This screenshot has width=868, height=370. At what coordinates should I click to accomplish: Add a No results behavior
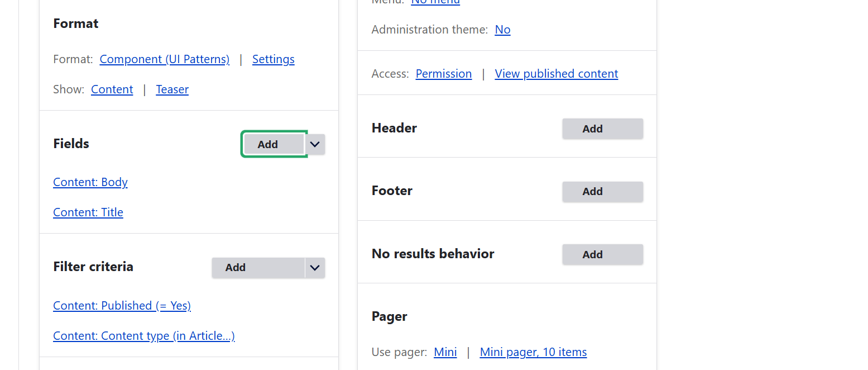(602, 254)
